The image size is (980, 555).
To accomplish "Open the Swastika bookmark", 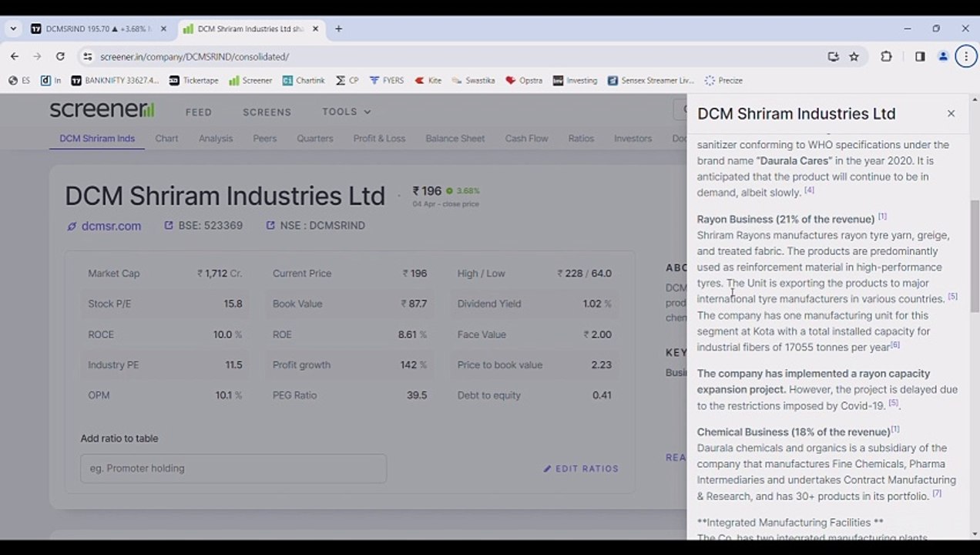I will click(x=473, y=80).
